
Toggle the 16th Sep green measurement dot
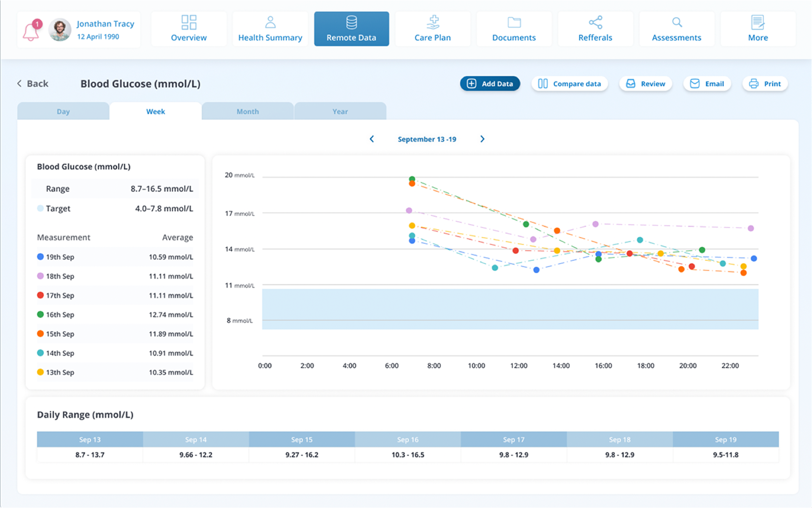click(x=41, y=315)
